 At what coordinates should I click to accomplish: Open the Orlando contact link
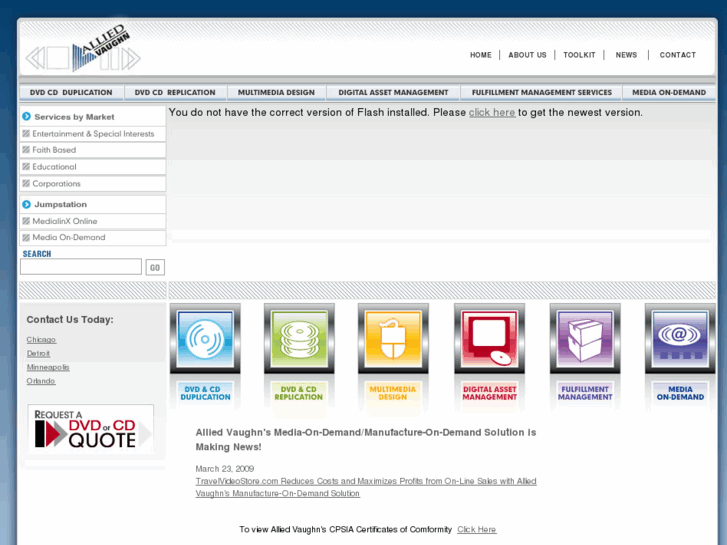tap(41, 381)
